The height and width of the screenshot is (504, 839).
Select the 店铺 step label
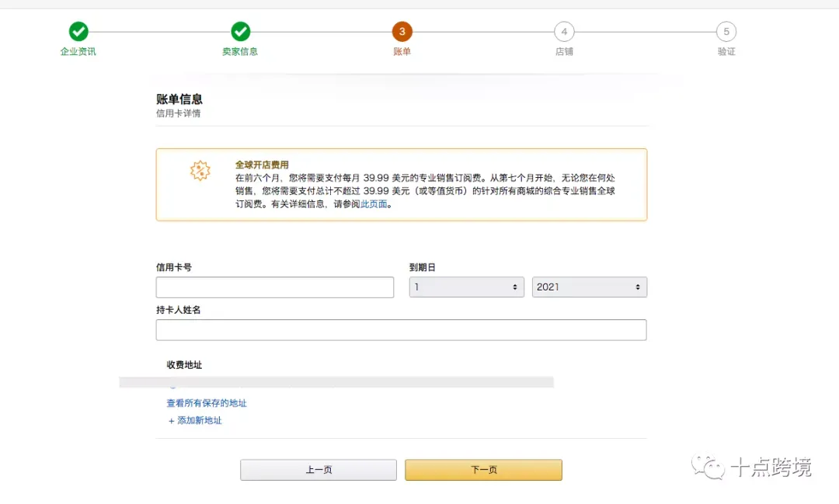tap(564, 52)
